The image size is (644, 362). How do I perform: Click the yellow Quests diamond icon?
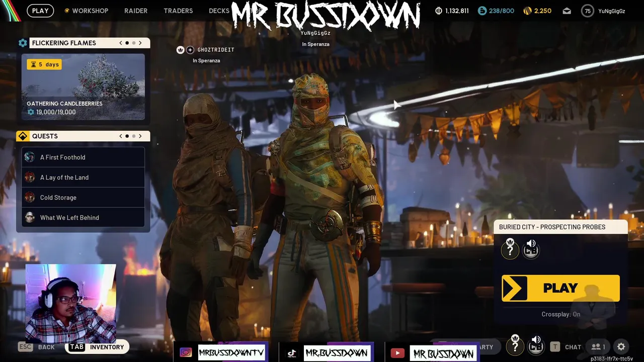[x=23, y=136]
